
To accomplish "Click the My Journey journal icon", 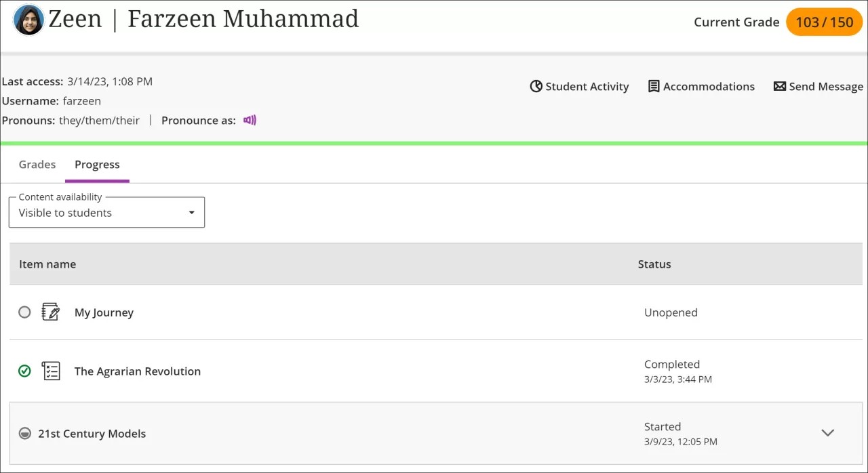I will coord(50,312).
